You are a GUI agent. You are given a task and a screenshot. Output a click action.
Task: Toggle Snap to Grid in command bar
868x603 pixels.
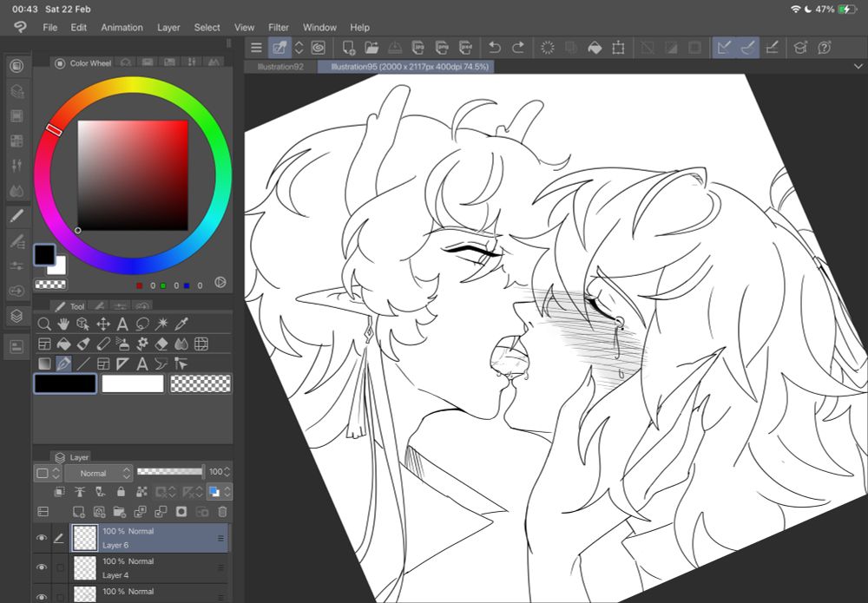[773, 48]
